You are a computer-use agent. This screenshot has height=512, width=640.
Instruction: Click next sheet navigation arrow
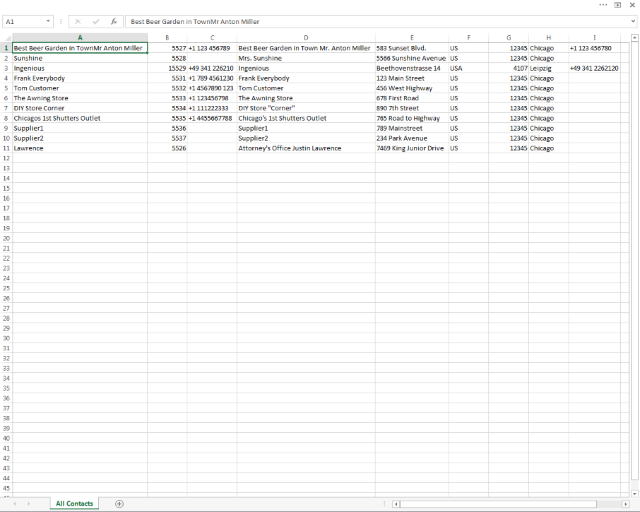[29, 504]
